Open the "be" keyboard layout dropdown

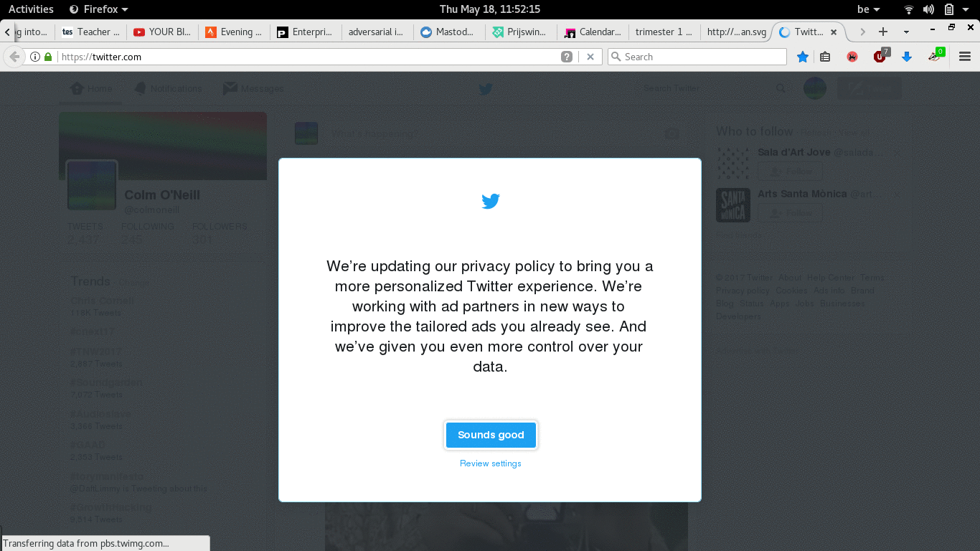868,9
